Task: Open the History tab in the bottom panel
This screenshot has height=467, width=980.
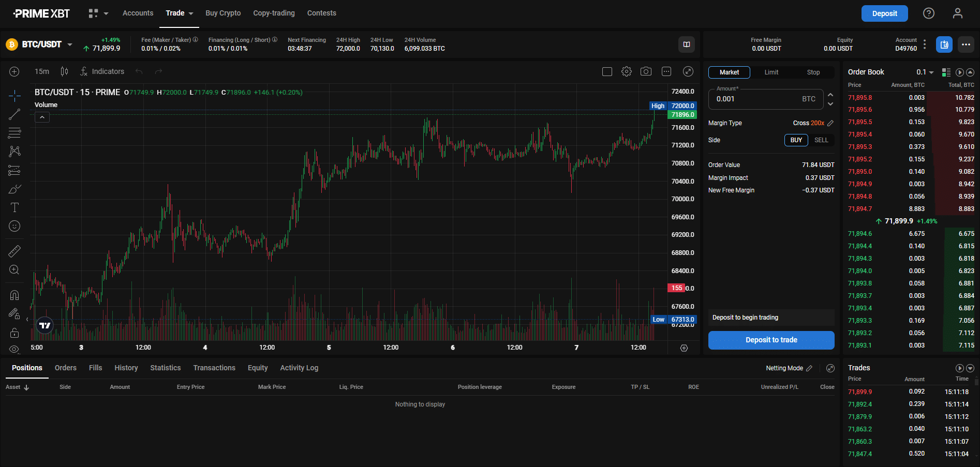Action: (126, 368)
